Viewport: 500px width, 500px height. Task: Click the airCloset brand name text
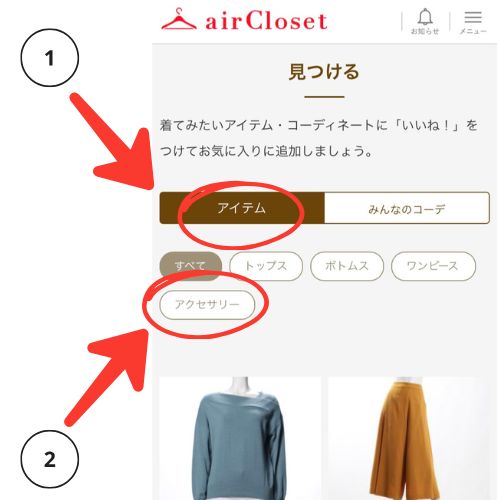266,21
